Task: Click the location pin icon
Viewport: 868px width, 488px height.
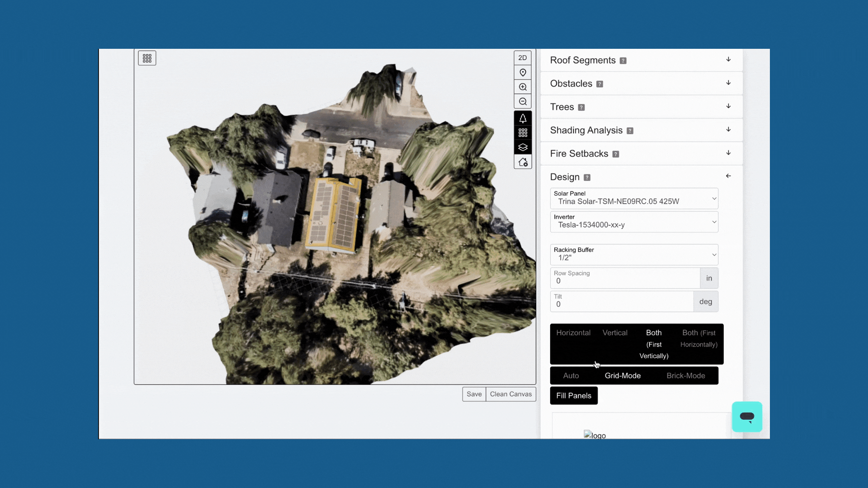Action: (x=523, y=72)
